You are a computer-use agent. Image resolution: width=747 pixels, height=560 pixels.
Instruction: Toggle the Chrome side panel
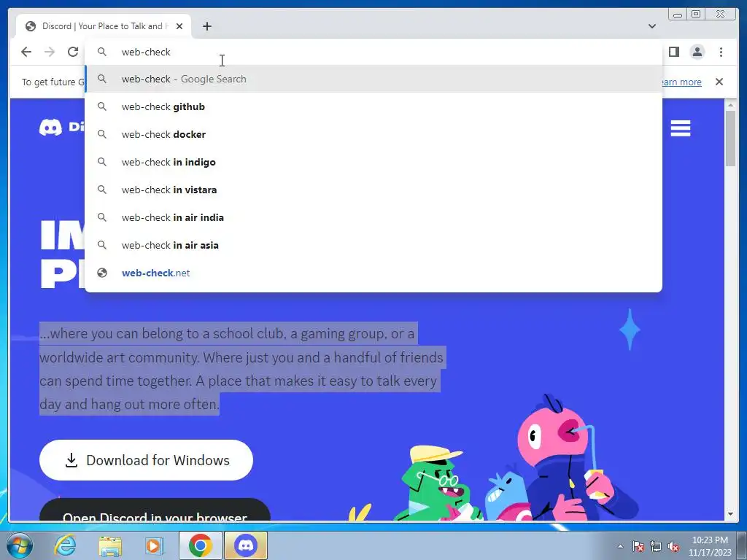[673, 52]
